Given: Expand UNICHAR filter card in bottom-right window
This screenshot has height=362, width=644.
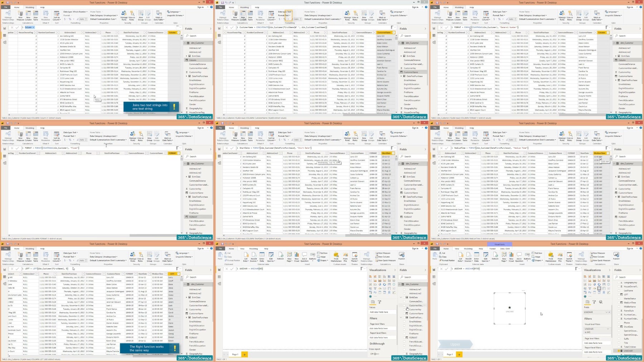Looking at the screenshot, I should click(608, 329).
